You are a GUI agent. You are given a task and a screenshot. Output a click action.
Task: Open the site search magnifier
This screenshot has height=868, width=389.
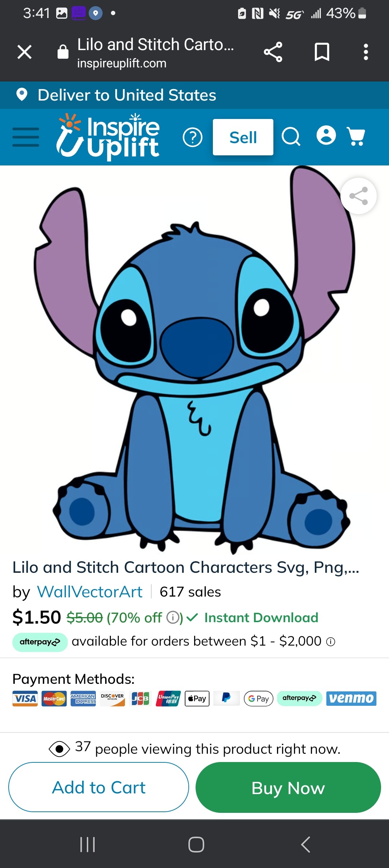(291, 137)
